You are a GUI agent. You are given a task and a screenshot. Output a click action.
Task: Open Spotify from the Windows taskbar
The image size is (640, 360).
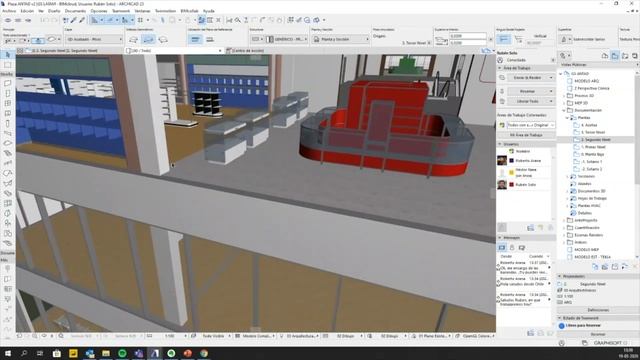click(122, 353)
